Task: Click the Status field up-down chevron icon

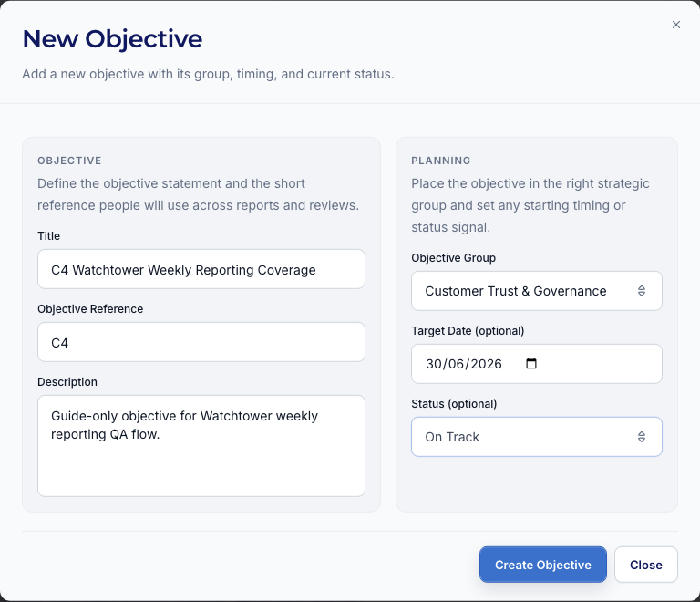Action: 641,437
